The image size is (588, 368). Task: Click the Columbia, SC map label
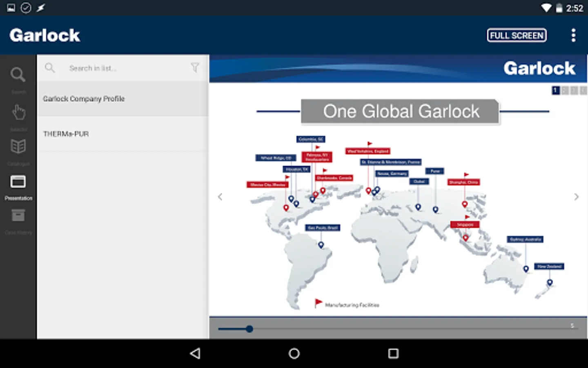tap(311, 139)
